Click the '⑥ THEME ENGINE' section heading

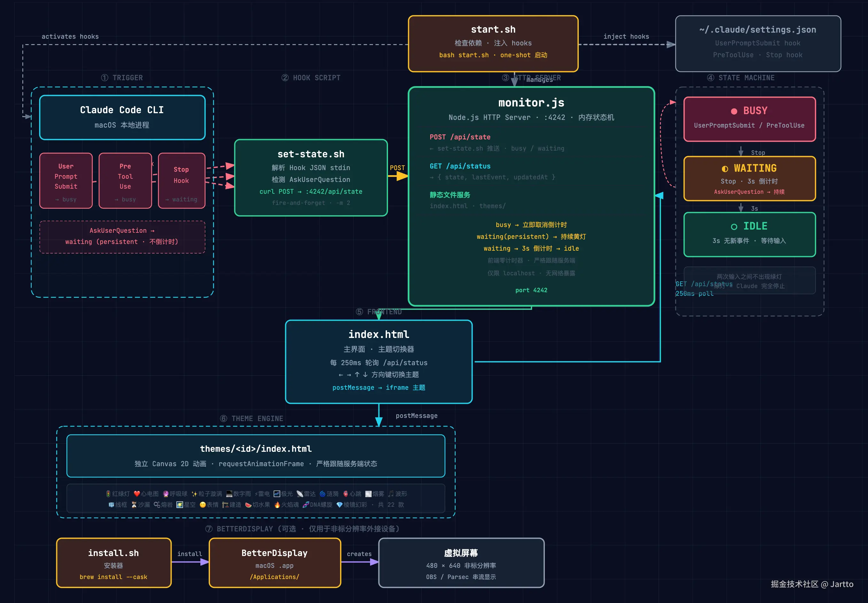252,419
